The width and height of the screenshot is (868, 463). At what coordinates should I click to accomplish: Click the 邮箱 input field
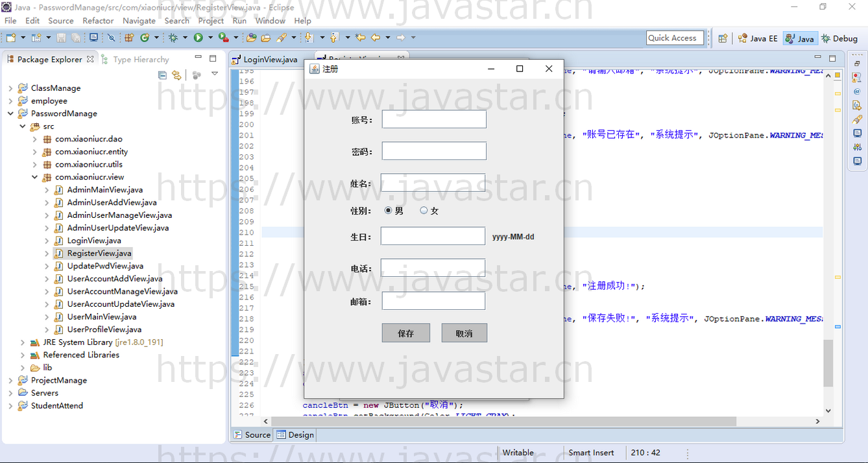tap(433, 301)
